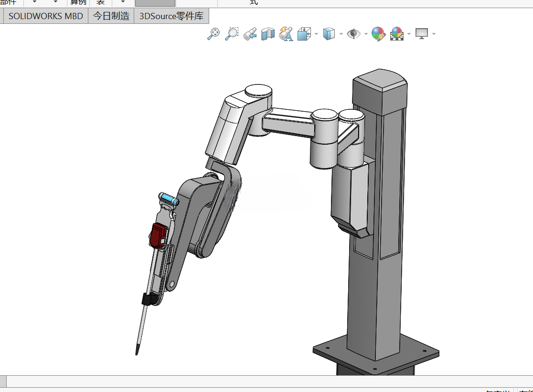Image resolution: width=533 pixels, height=392 pixels.
Task: Click the Display Style cube icon
Action: pyautogui.click(x=329, y=34)
